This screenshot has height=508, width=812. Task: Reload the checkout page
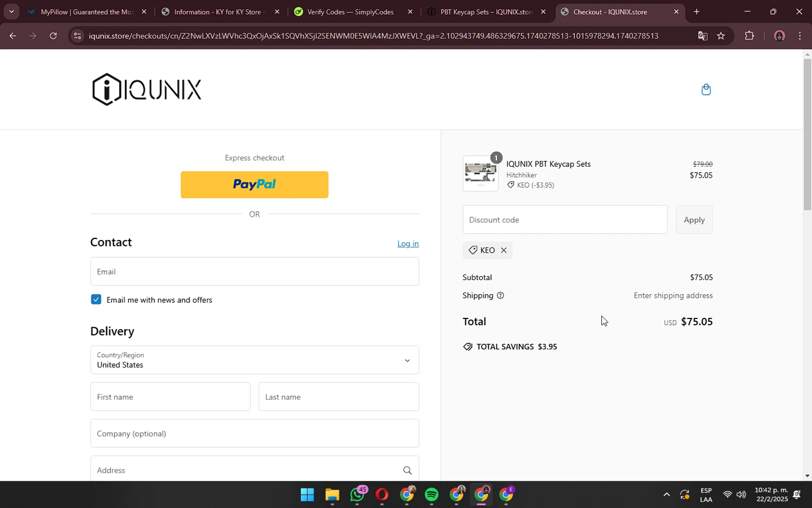point(53,36)
